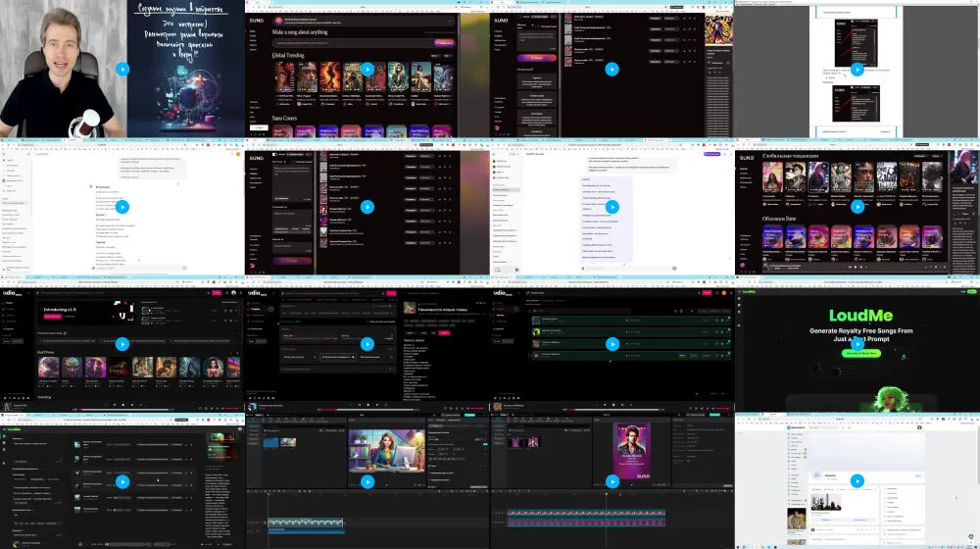Image resolution: width=980 pixels, height=549 pixels.
Task: Play the Udio video with green track rows
Action: pyautogui.click(x=612, y=343)
